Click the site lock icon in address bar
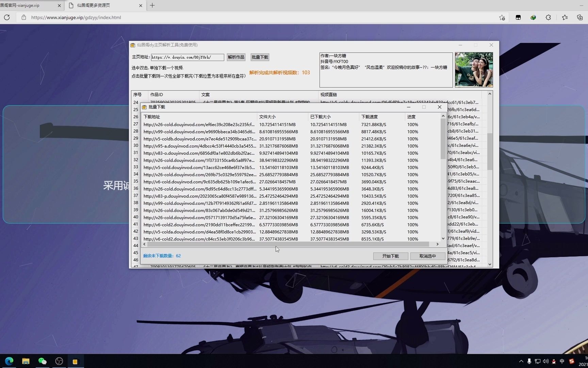 click(x=23, y=17)
